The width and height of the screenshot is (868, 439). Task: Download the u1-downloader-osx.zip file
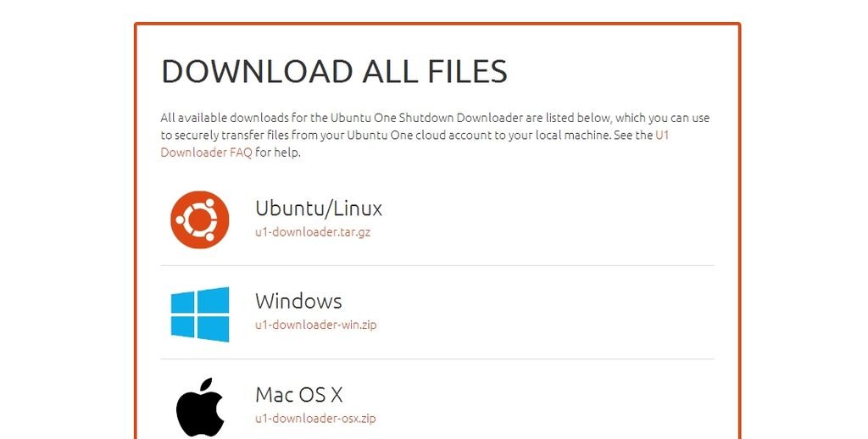[x=315, y=418]
